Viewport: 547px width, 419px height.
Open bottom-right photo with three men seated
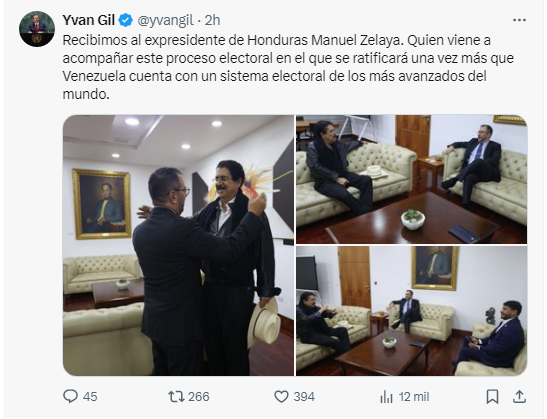point(412,311)
